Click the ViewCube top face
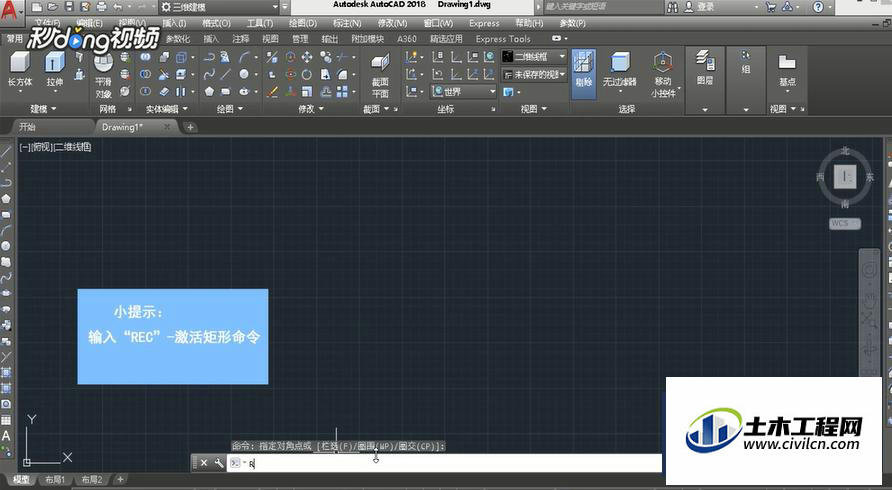Viewport: 892px width, 490px height. coord(845,176)
